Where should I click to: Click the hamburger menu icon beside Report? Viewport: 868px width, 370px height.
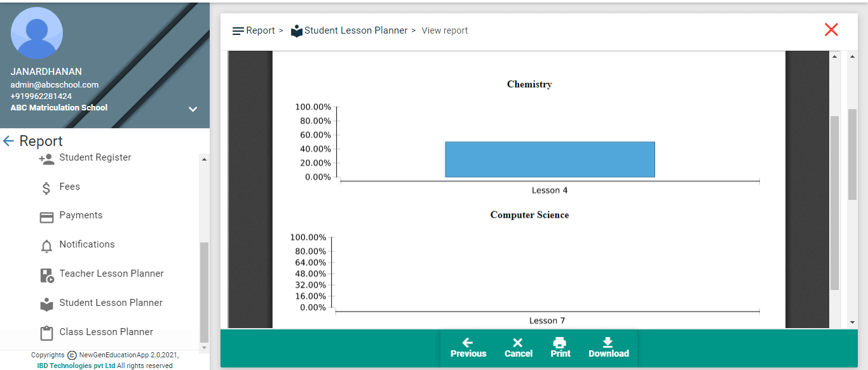pyautogui.click(x=238, y=31)
